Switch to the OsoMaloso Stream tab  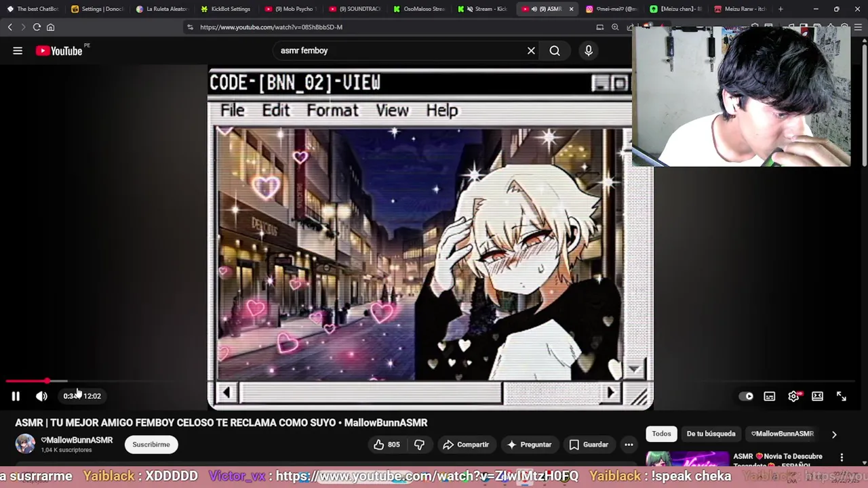click(x=419, y=9)
